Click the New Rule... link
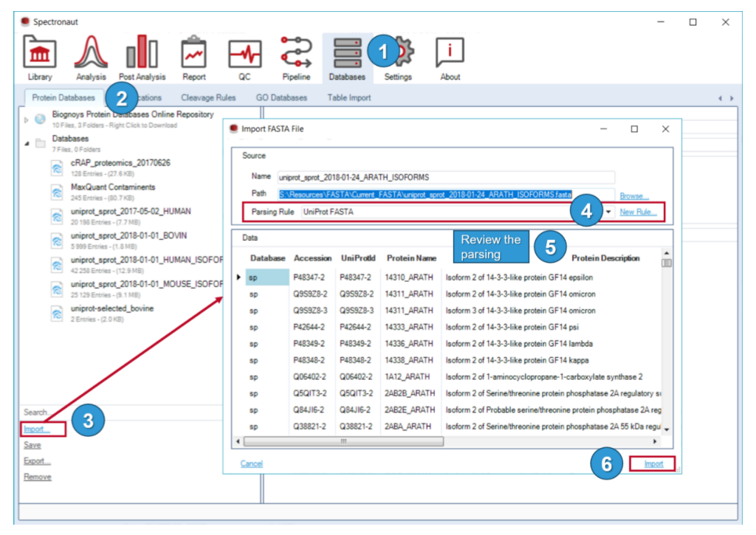Image resolution: width=756 pixels, height=535 pixels. point(638,212)
